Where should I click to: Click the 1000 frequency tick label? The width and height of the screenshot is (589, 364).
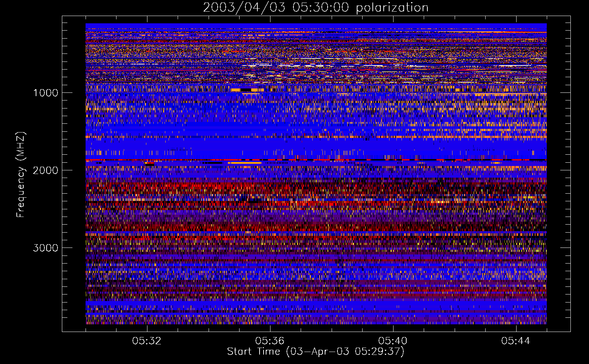point(46,93)
